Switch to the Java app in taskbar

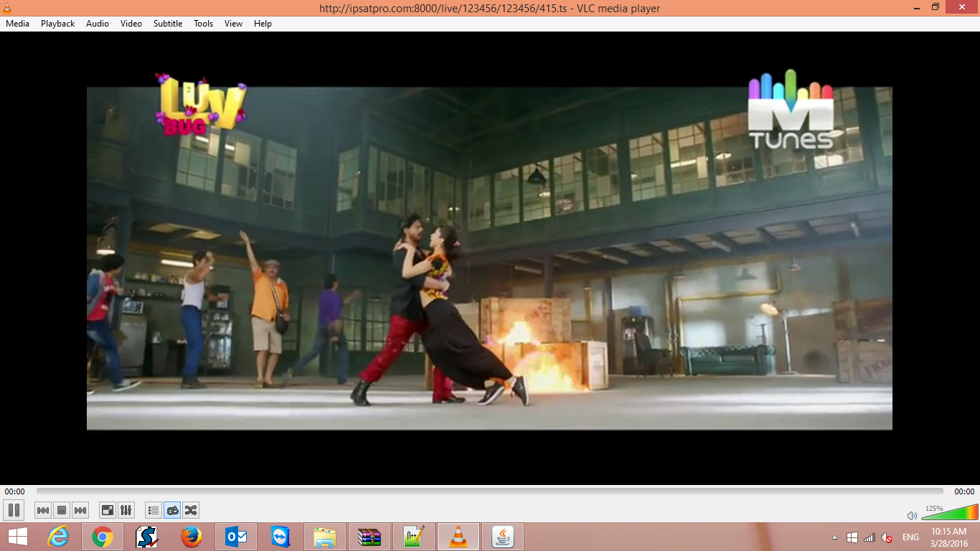pos(503,537)
